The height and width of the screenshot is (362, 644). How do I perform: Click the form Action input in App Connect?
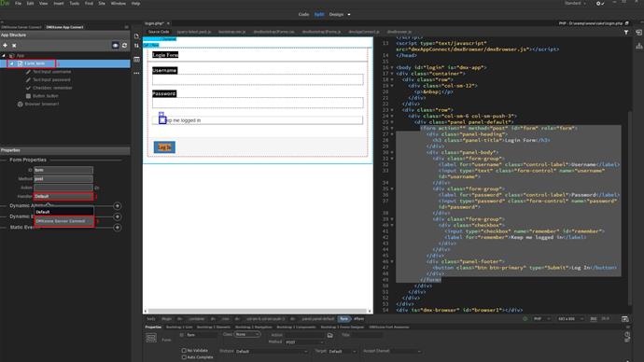click(x=63, y=188)
